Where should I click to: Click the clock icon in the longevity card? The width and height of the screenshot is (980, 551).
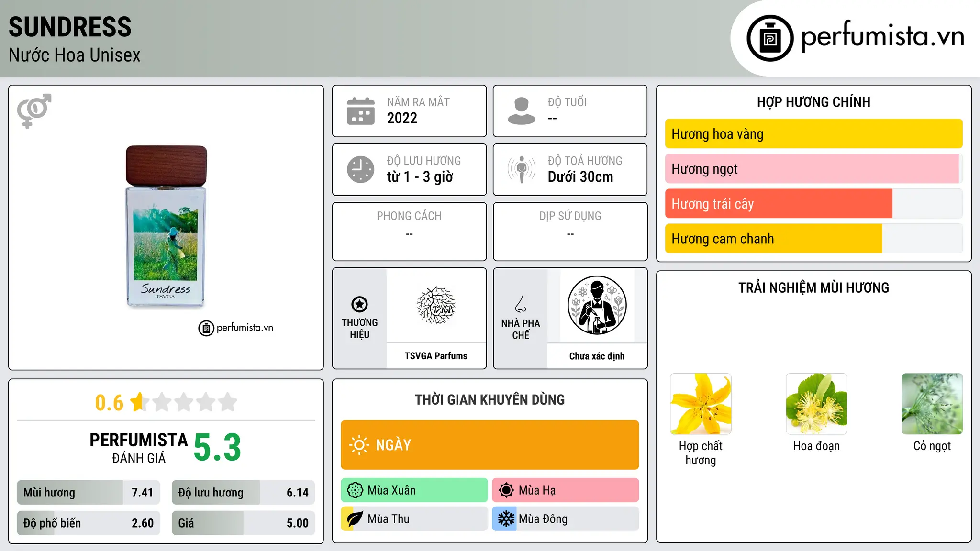click(361, 169)
